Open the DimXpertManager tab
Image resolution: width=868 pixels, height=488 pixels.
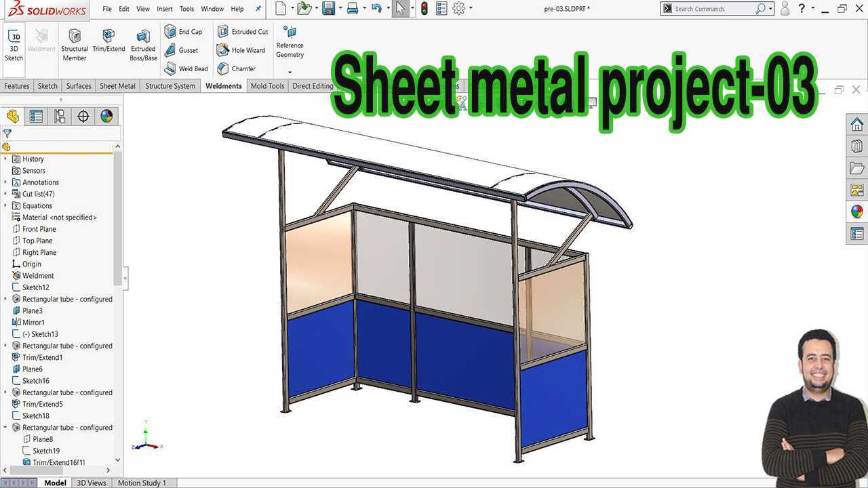coord(83,117)
